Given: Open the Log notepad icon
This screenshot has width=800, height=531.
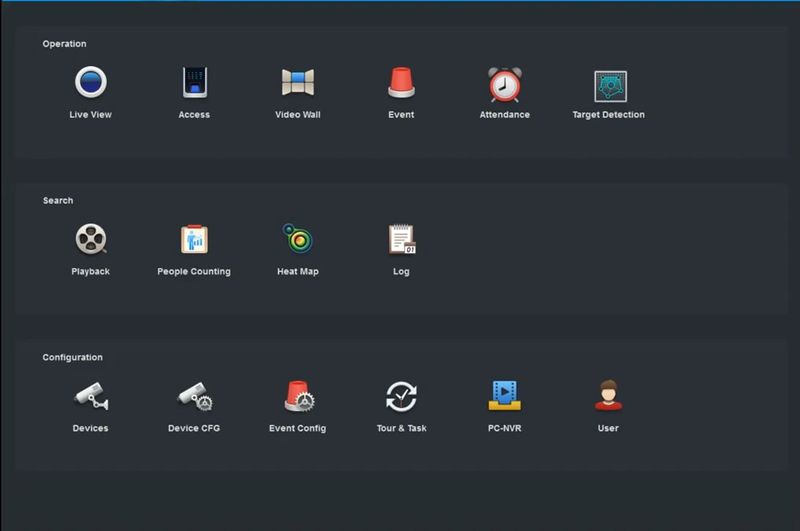Looking at the screenshot, I should pos(401,239).
